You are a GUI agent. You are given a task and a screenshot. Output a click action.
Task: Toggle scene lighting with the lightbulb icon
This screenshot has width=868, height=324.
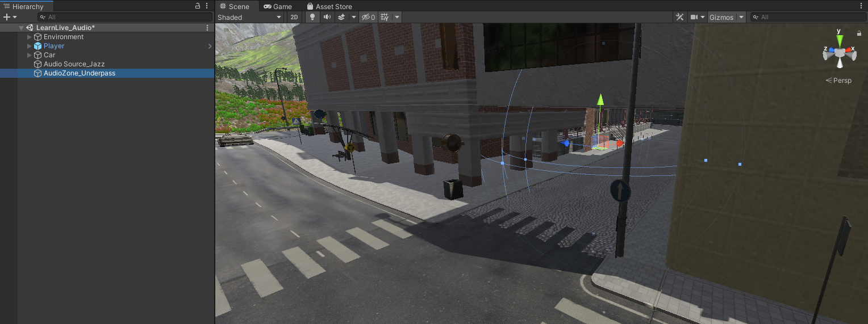tap(312, 17)
